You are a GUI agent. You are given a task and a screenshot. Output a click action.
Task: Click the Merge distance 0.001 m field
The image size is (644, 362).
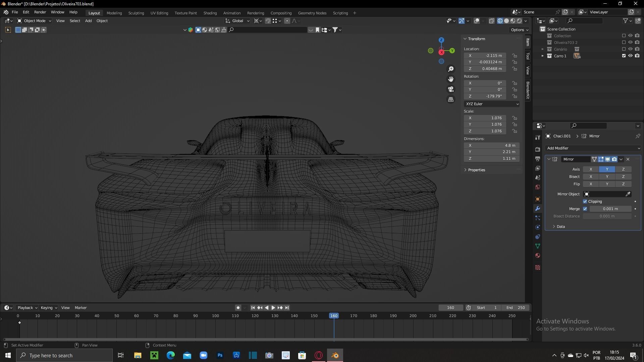[x=610, y=209]
